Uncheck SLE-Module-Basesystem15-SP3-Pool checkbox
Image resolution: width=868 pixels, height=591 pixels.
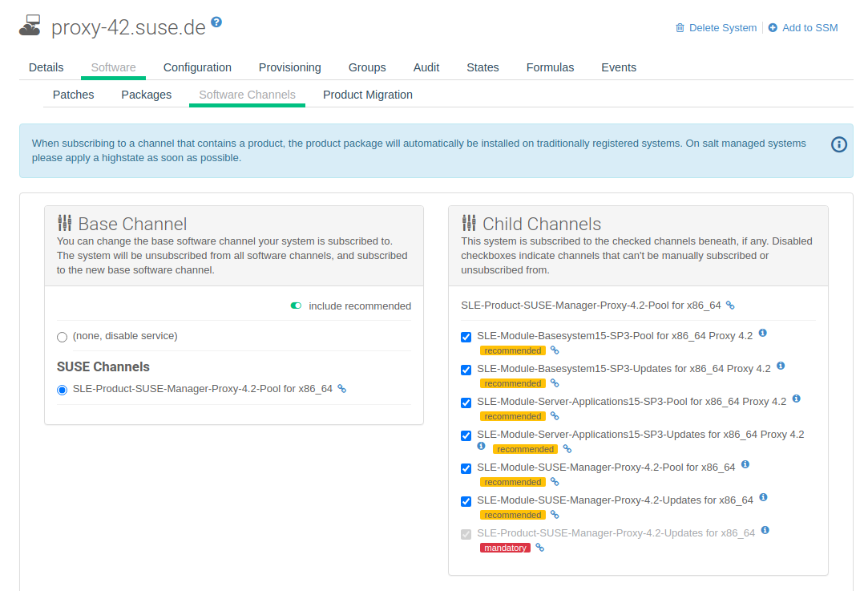click(x=466, y=337)
